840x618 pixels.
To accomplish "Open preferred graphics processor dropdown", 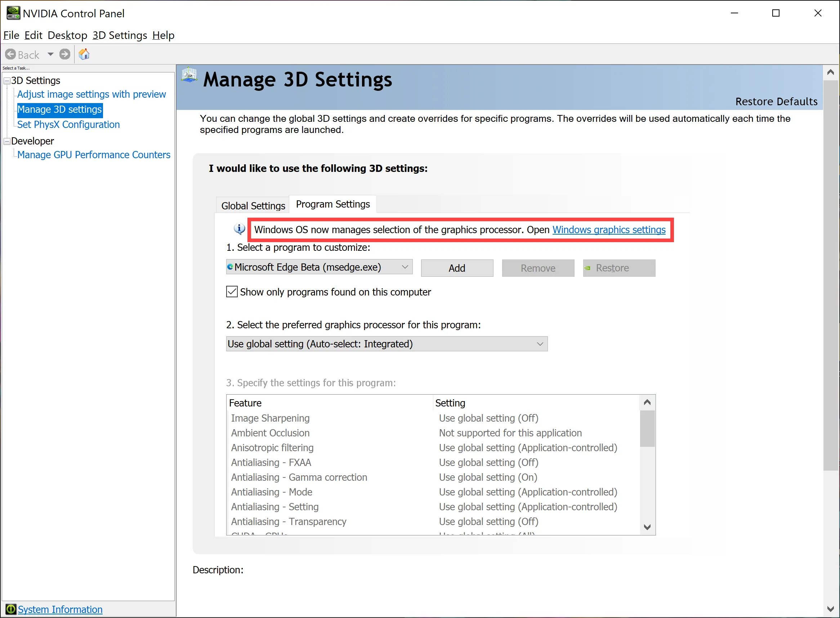I will [x=540, y=344].
